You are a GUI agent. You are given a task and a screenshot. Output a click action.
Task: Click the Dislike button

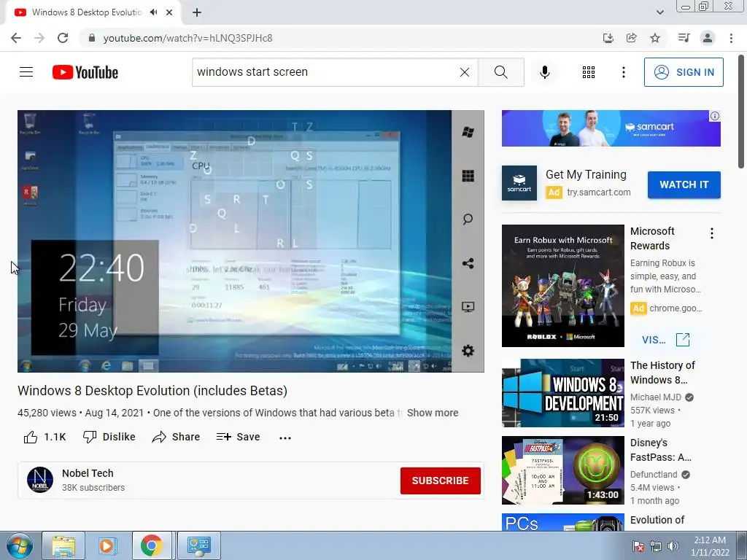(109, 437)
